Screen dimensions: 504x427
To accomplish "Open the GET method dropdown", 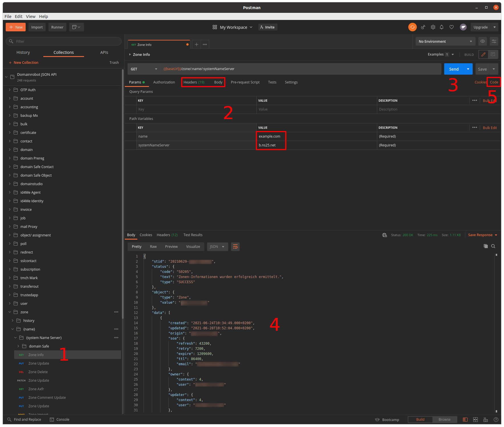I will point(144,69).
